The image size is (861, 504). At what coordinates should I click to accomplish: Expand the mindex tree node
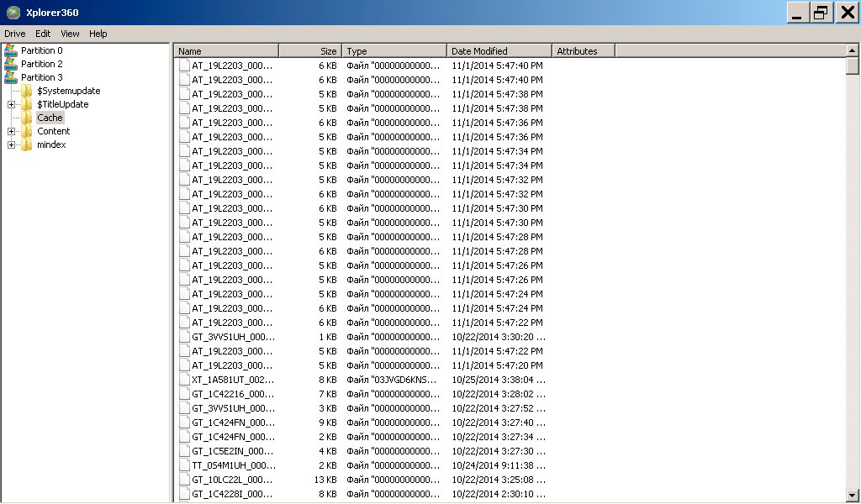(11, 144)
